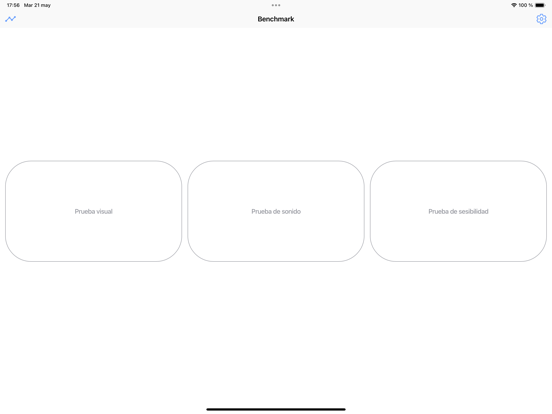552x414 pixels.
Task: Tap the three-dot multitasking indicator
Action: pyautogui.click(x=276, y=5)
